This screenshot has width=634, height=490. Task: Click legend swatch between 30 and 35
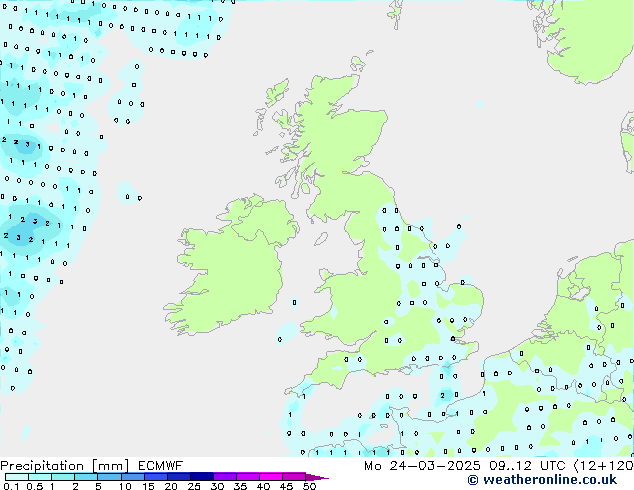228,477
